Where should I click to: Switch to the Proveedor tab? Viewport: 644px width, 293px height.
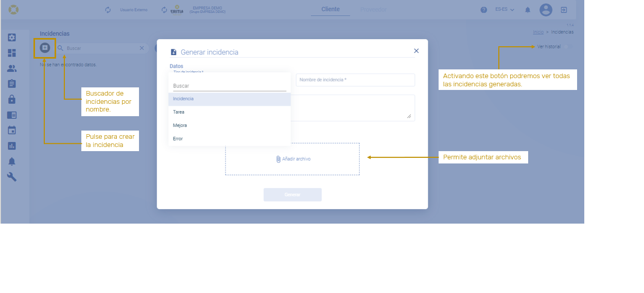(x=373, y=9)
